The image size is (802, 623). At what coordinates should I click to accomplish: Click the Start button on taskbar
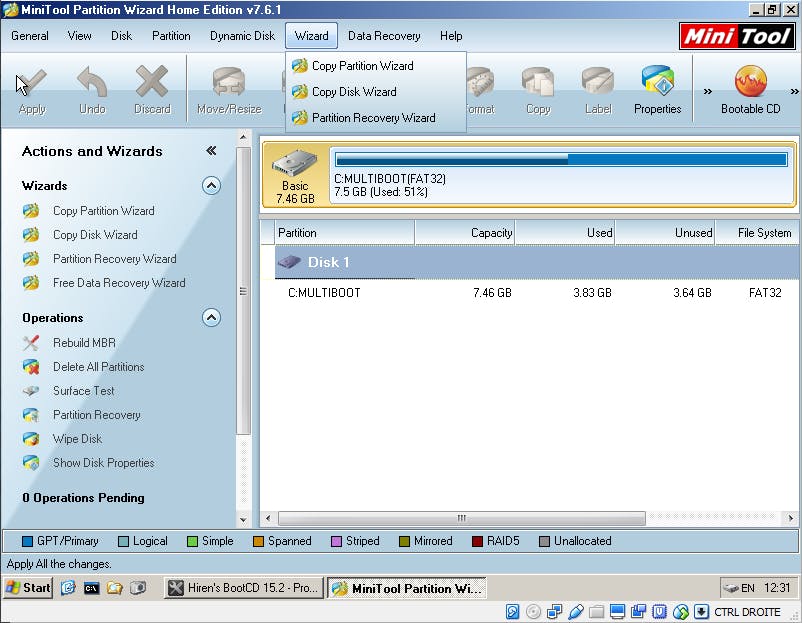[28, 588]
